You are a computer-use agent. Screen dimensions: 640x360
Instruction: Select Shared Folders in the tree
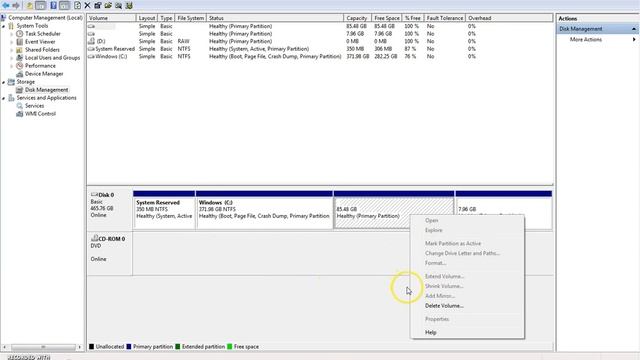click(42, 50)
